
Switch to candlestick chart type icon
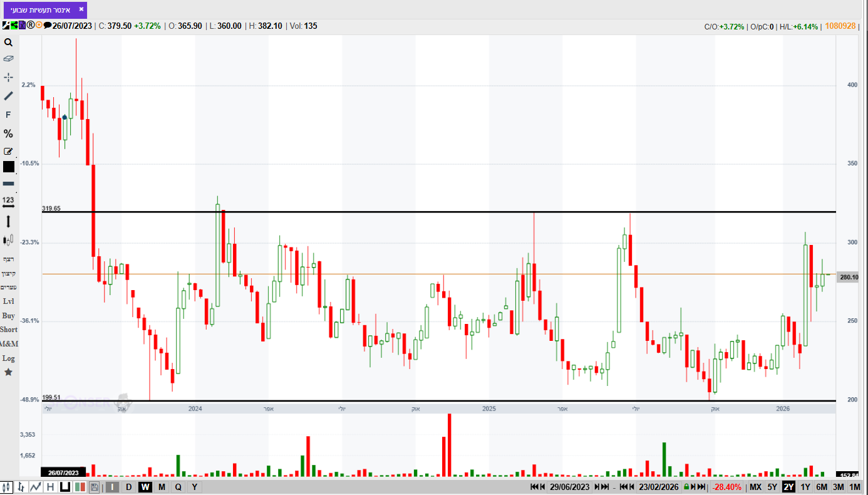click(x=8, y=487)
